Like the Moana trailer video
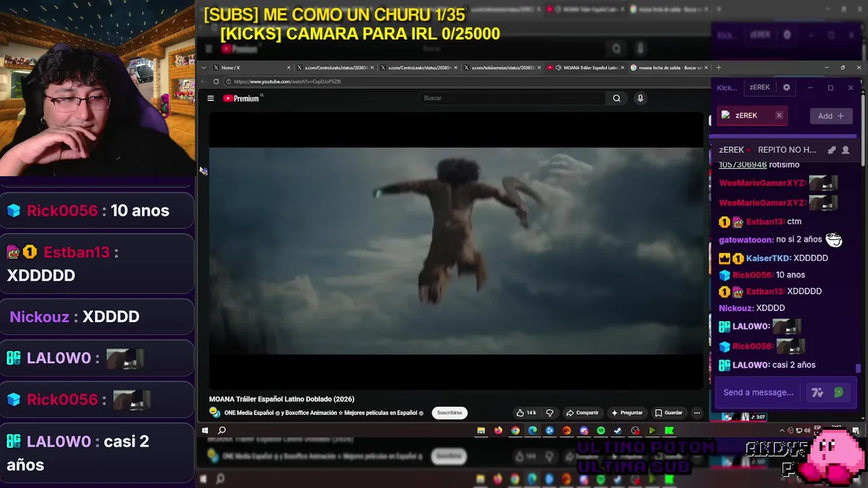Image resolution: width=868 pixels, height=488 pixels. tap(526, 413)
